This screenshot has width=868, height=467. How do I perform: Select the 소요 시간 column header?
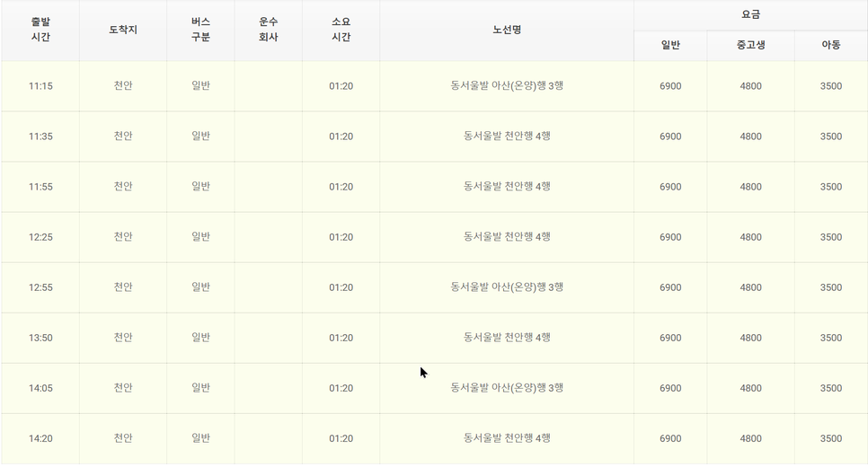pyautogui.click(x=341, y=30)
